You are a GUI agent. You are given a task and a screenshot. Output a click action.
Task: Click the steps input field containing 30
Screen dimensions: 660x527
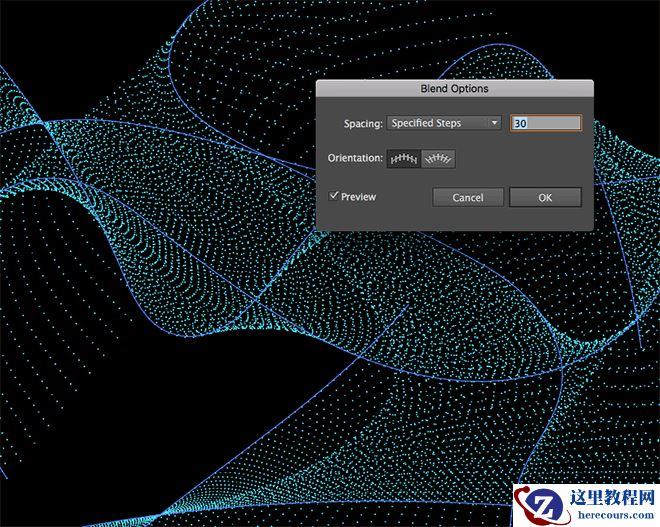point(546,123)
